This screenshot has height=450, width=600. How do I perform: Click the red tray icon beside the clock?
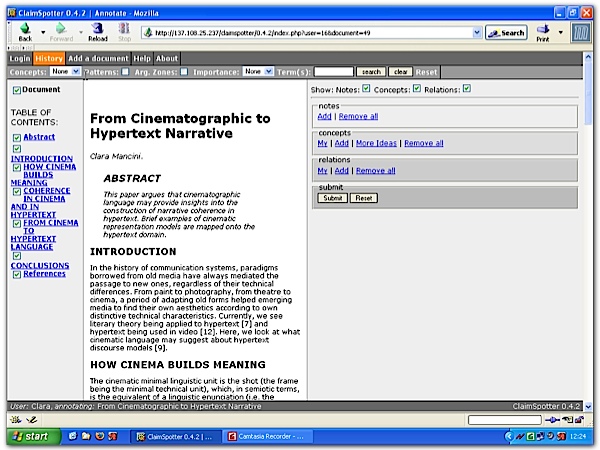(x=561, y=436)
